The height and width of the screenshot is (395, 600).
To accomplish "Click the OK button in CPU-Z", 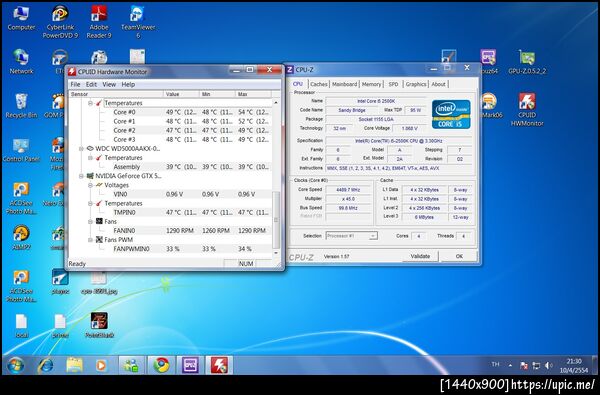I will tap(459, 256).
